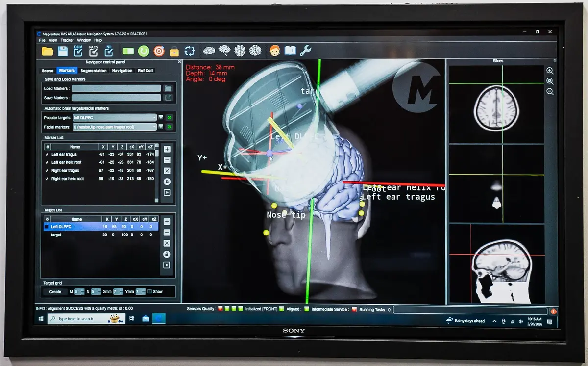The height and width of the screenshot is (366, 588).
Task: Click the Load Markers path field
Action: coord(117,88)
